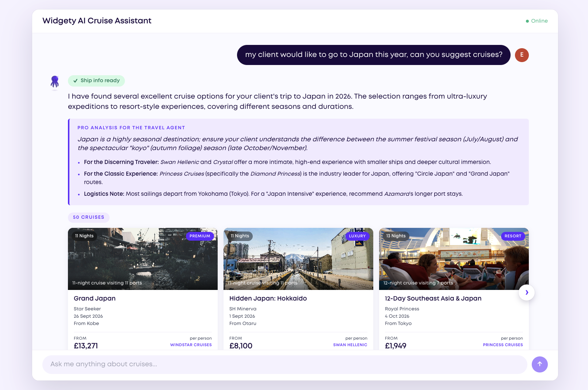Click the From Otaru departure port
This screenshot has width=588, height=390.
(x=243, y=324)
